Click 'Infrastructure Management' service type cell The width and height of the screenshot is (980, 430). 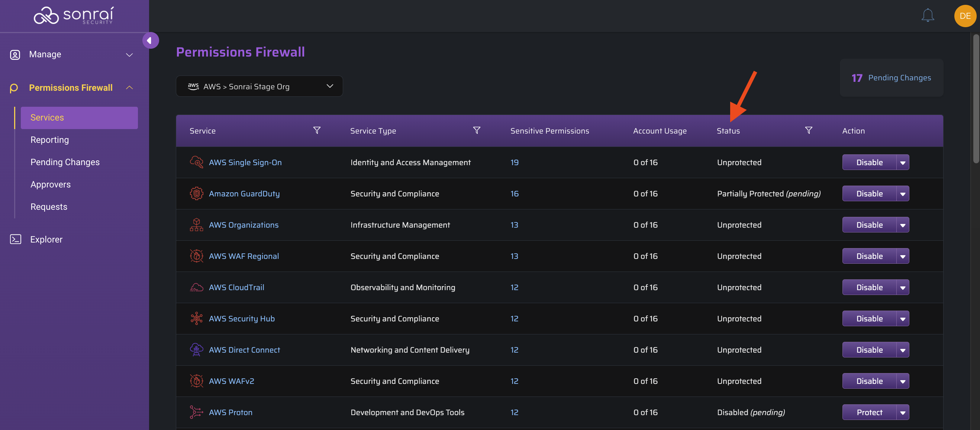coord(400,225)
